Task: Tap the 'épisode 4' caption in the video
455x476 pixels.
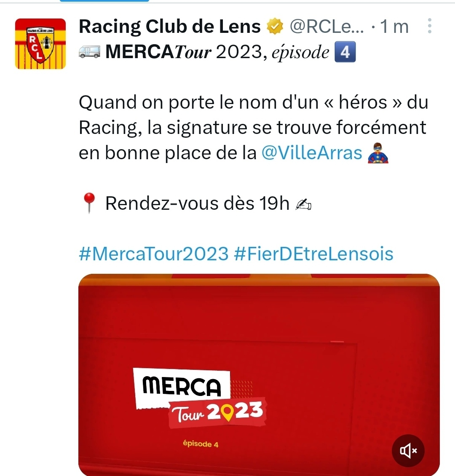Action: point(201,444)
